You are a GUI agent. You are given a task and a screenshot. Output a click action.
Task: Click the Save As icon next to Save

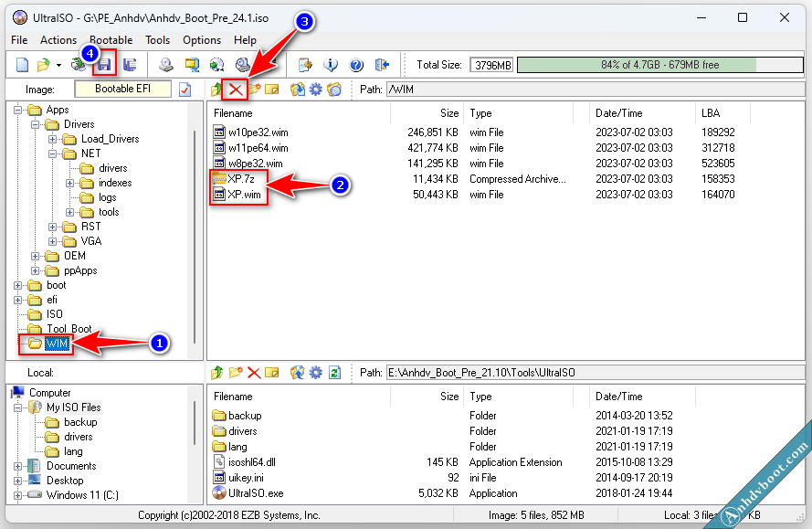point(130,65)
